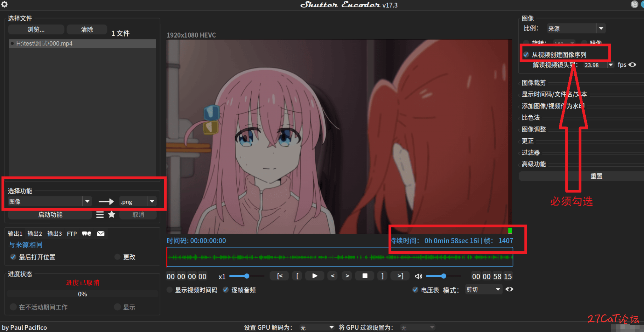Uncheck 从视频创建图像序列 checkbox
This screenshot has width=644, height=332.
526,55
